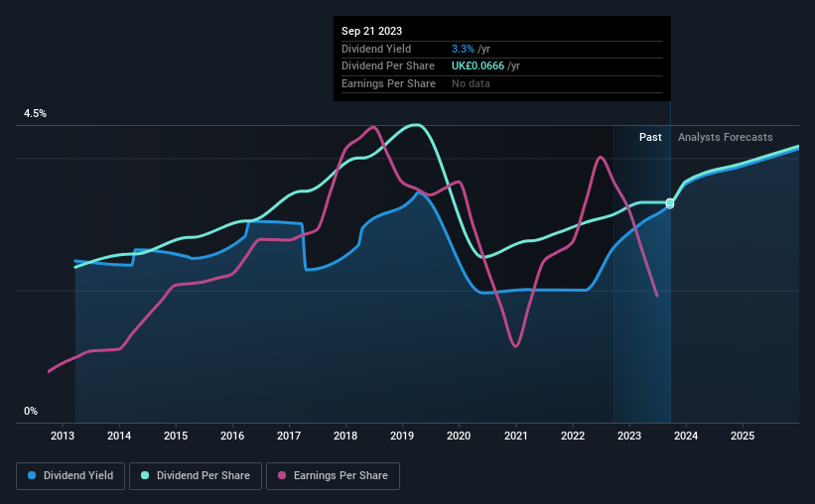
Task: Toggle the Dividend Yield legend button
Action: click(x=70, y=476)
